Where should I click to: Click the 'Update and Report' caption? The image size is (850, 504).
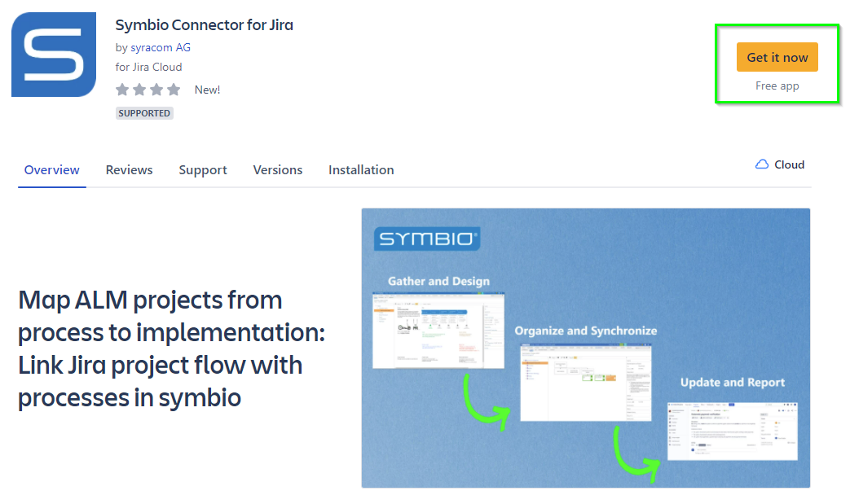click(733, 382)
